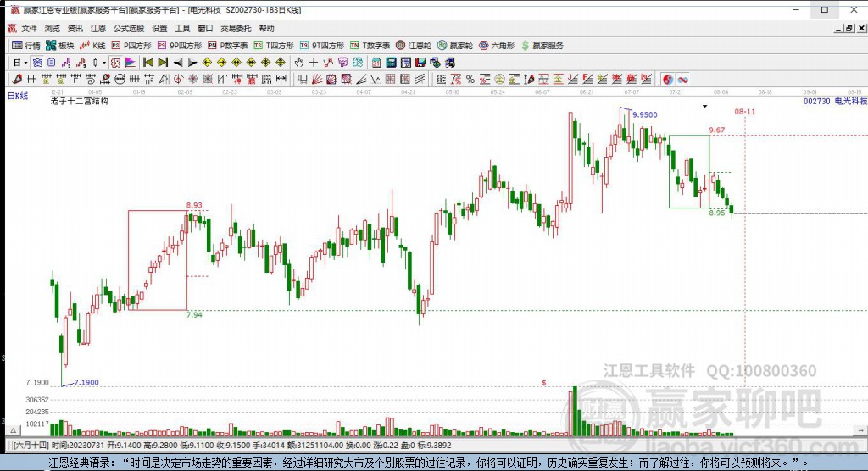The image size is (868, 471).
Task: Open the T数字表 number table
Action: [370, 46]
